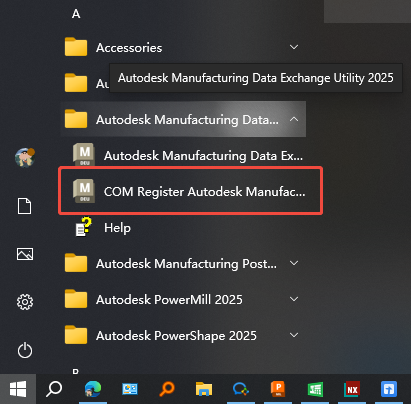Open COM Register Autodesk Manufacturing entry
411x404 pixels.
(190, 191)
